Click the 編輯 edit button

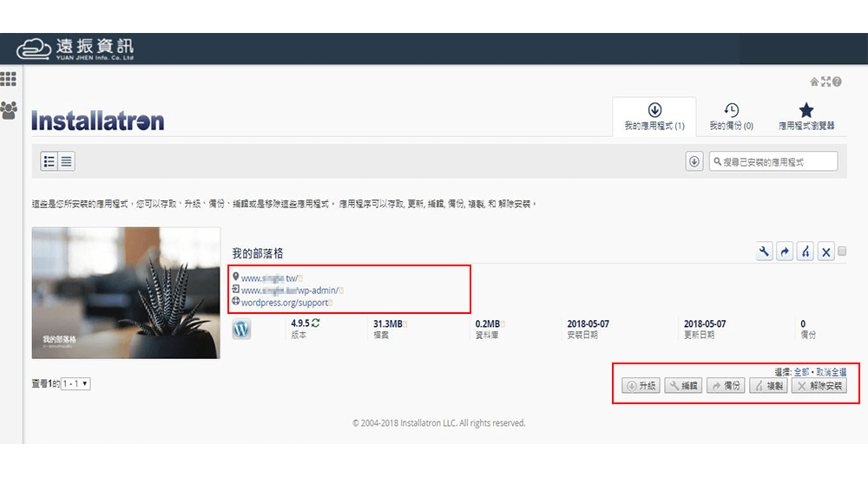click(x=683, y=386)
